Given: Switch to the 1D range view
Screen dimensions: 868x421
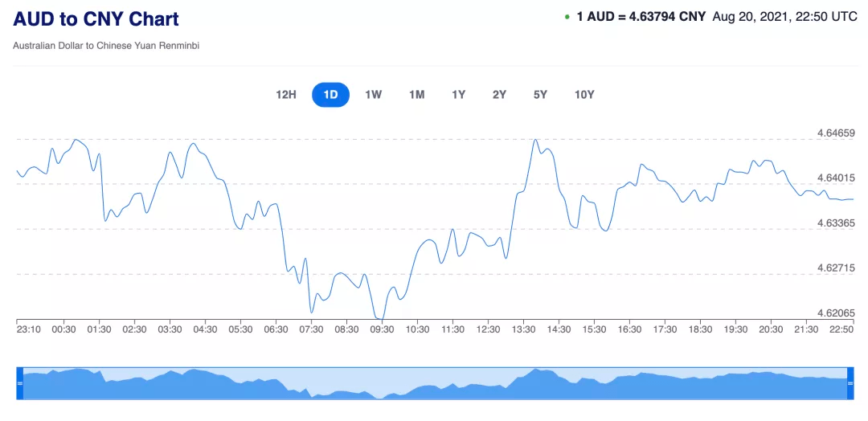Looking at the screenshot, I should point(330,95).
